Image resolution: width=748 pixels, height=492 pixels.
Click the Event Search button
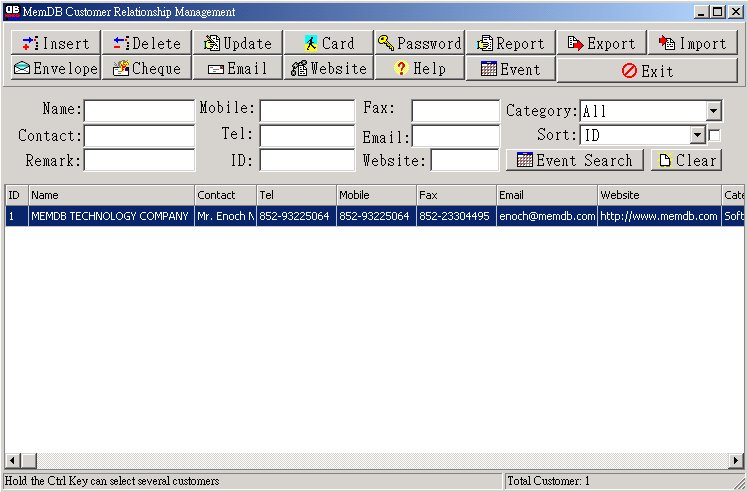575,160
